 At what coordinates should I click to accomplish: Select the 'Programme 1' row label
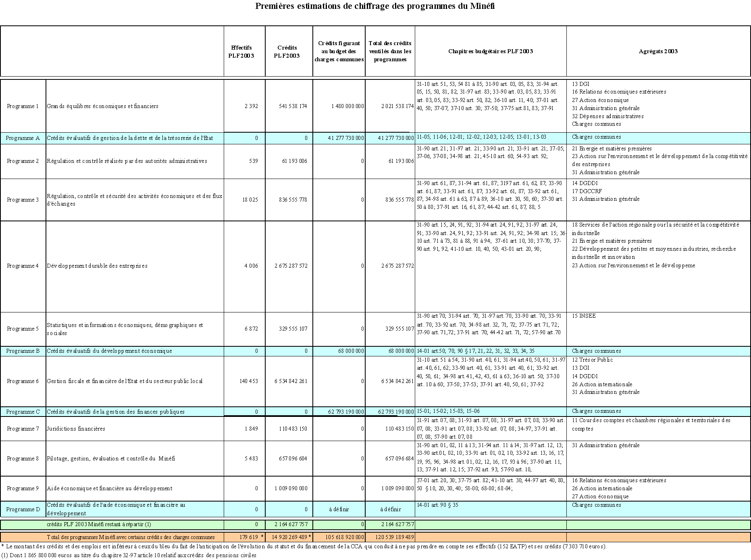point(23,106)
